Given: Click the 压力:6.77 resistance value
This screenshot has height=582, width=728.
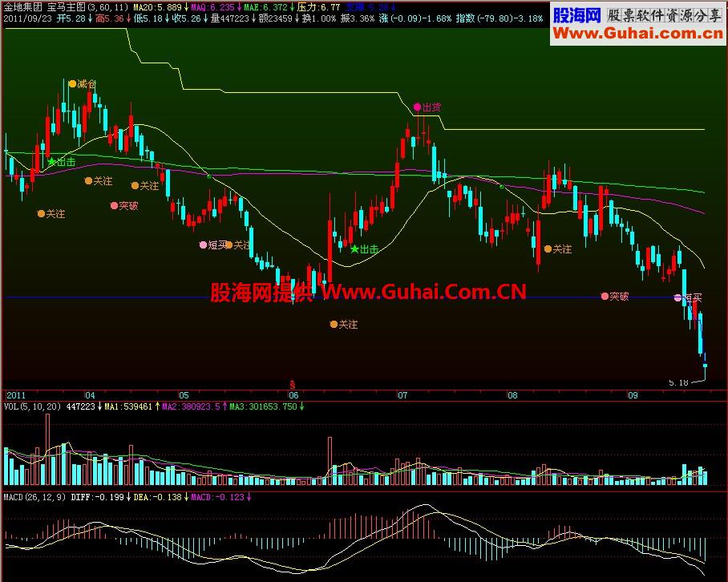Looking at the screenshot, I should coord(318,7).
